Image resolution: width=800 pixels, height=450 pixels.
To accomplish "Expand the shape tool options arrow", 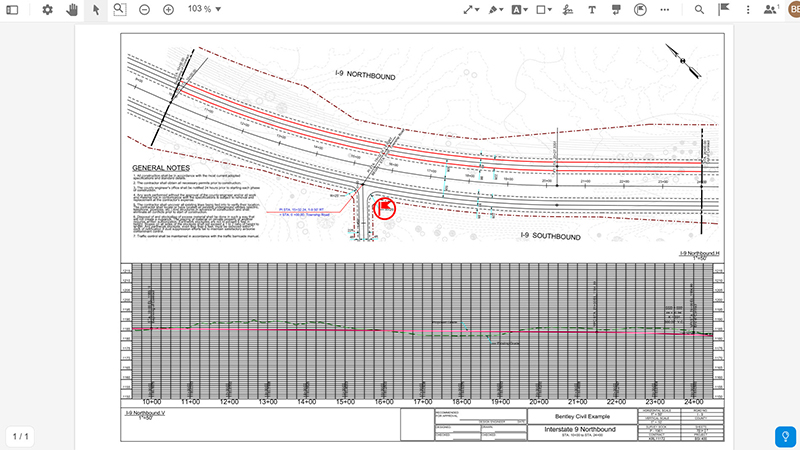I will click(549, 10).
